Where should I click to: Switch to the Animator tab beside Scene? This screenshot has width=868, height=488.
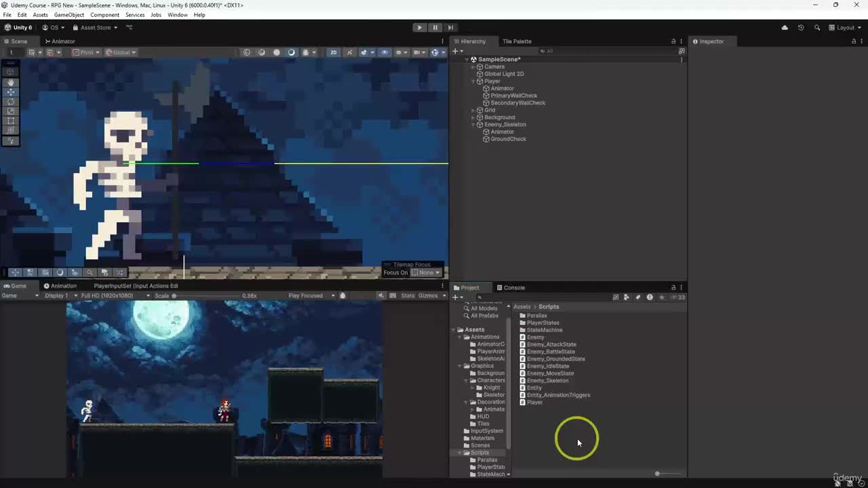click(60, 41)
